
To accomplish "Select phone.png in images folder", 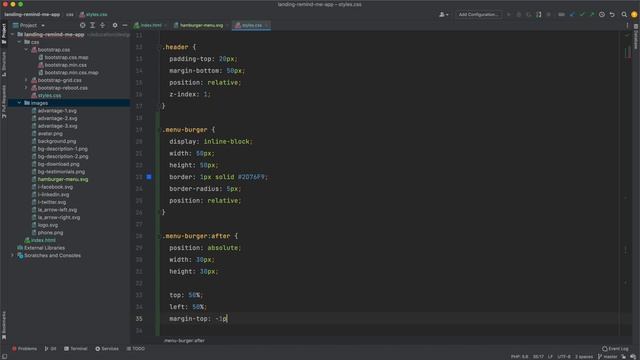I will coord(50,233).
